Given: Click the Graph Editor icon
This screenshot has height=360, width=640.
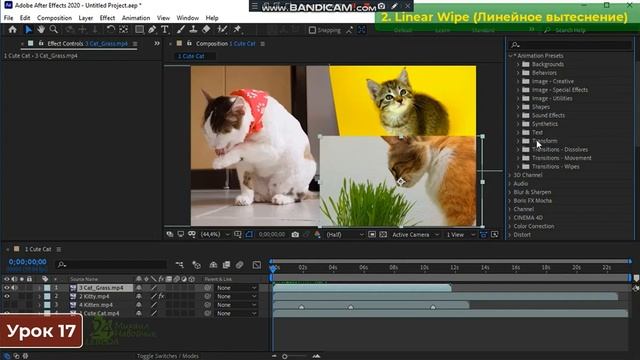Looking at the screenshot, I should 257,265.
